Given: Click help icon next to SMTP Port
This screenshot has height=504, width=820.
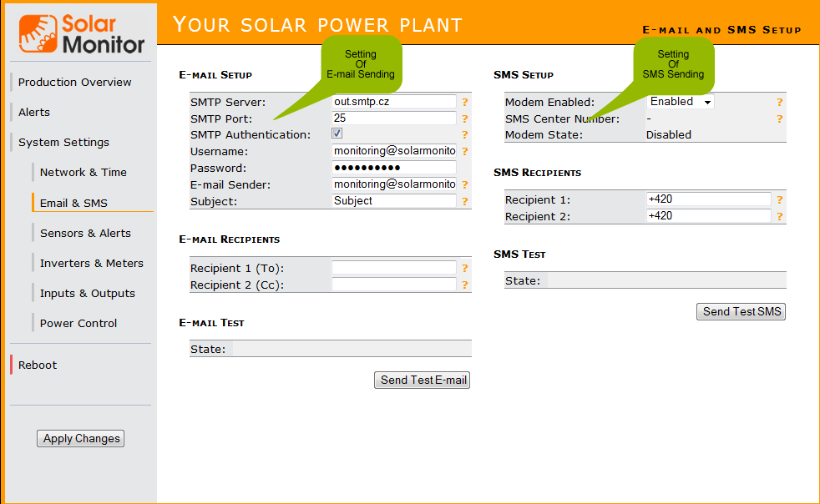Looking at the screenshot, I should point(465,118).
